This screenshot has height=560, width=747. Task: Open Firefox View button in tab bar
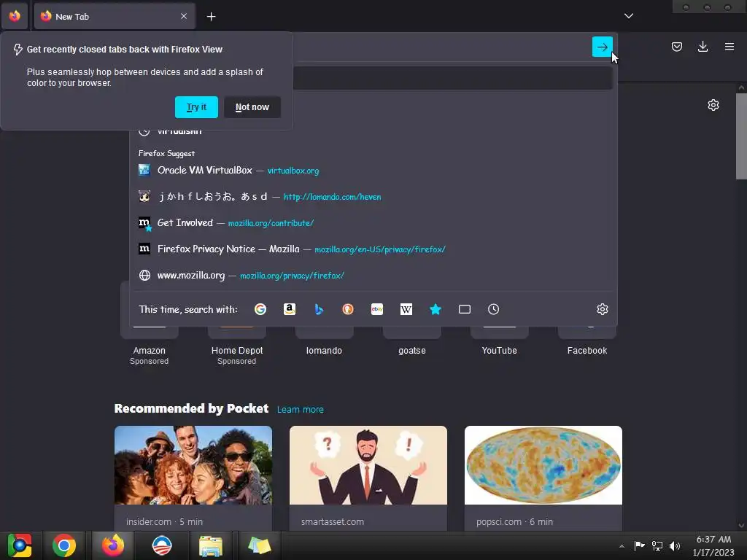[15, 16]
